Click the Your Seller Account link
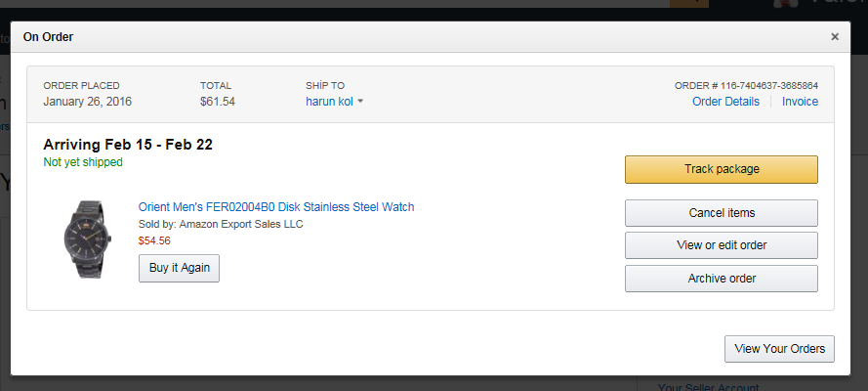The image size is (868, 391). [x=709, y=387]
